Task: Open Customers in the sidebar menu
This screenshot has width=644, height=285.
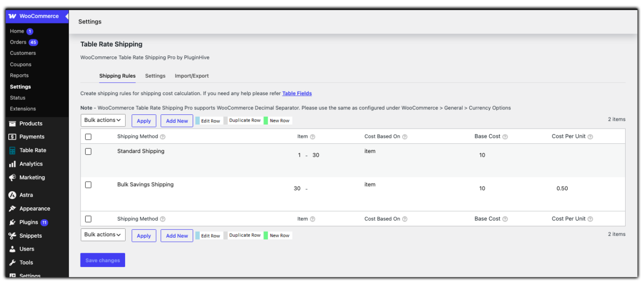Action: (23, 53)
